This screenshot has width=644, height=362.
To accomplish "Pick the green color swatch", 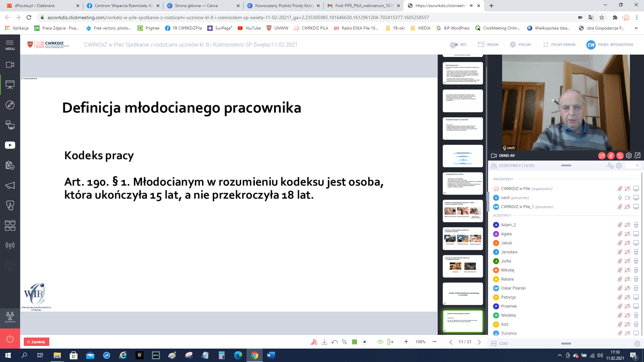I will point(354,342).
